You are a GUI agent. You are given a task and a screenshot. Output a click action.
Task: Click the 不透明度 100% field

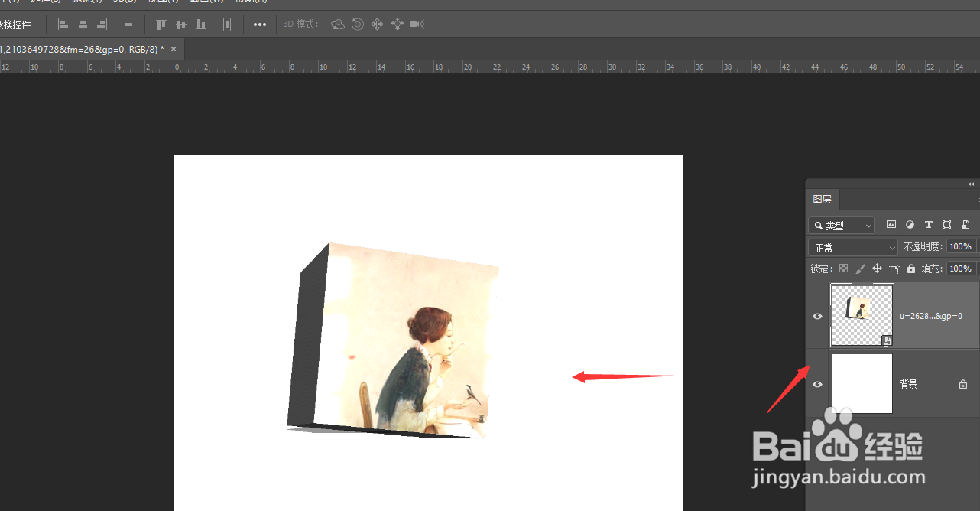click(x=962, y=247)
